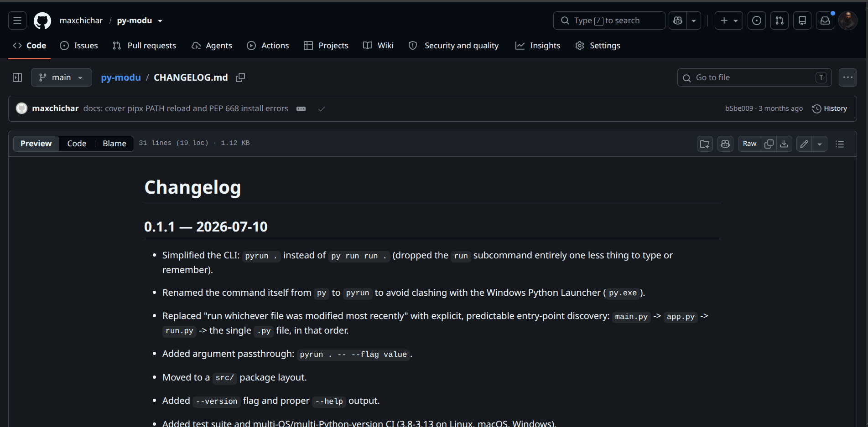Open the Insights tab
Screen dimensions: 868x427
tap(538, 46)
